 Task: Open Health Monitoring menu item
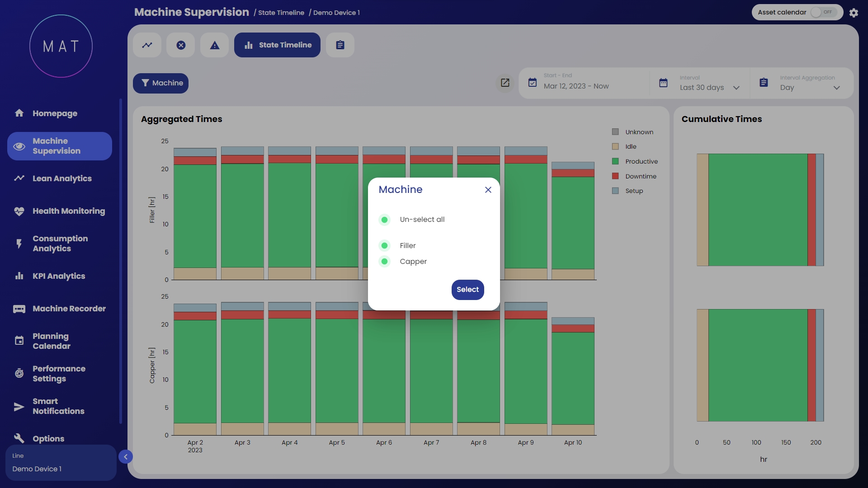pos(68,211)
